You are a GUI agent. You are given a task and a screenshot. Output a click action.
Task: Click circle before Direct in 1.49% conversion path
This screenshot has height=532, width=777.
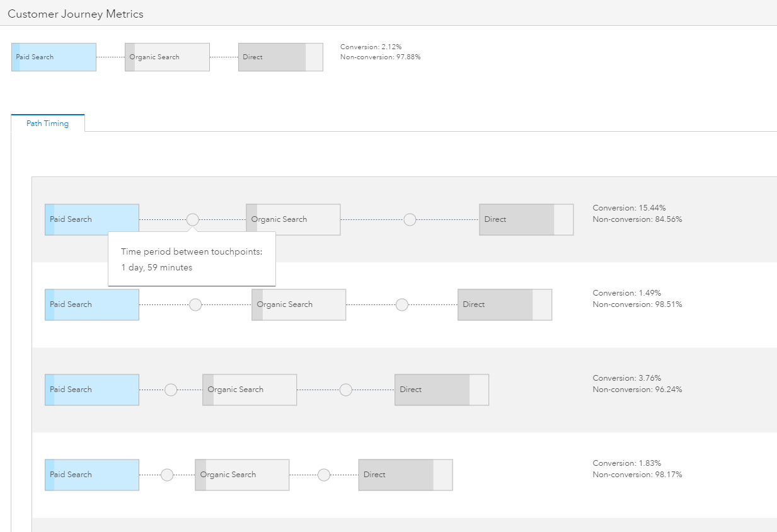[x=402, y=304]
